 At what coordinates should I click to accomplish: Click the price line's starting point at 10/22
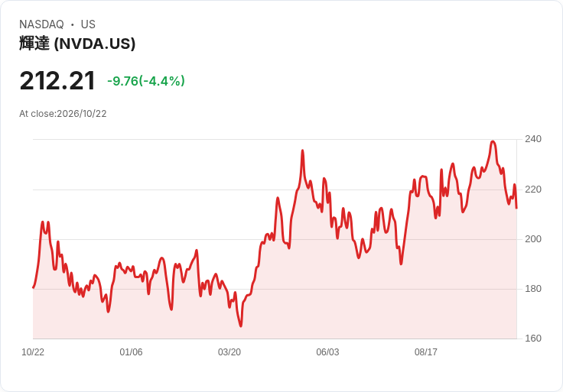[x=34, y=287]
